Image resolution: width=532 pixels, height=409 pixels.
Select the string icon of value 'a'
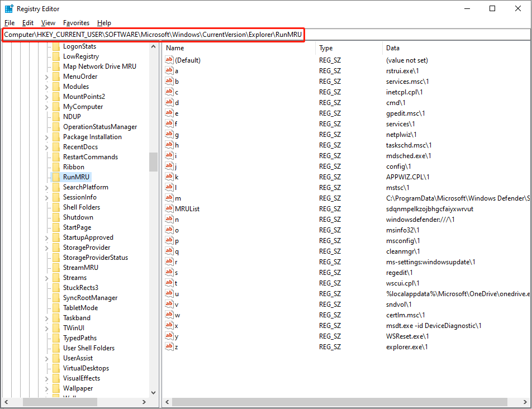(x=169, y=70)
